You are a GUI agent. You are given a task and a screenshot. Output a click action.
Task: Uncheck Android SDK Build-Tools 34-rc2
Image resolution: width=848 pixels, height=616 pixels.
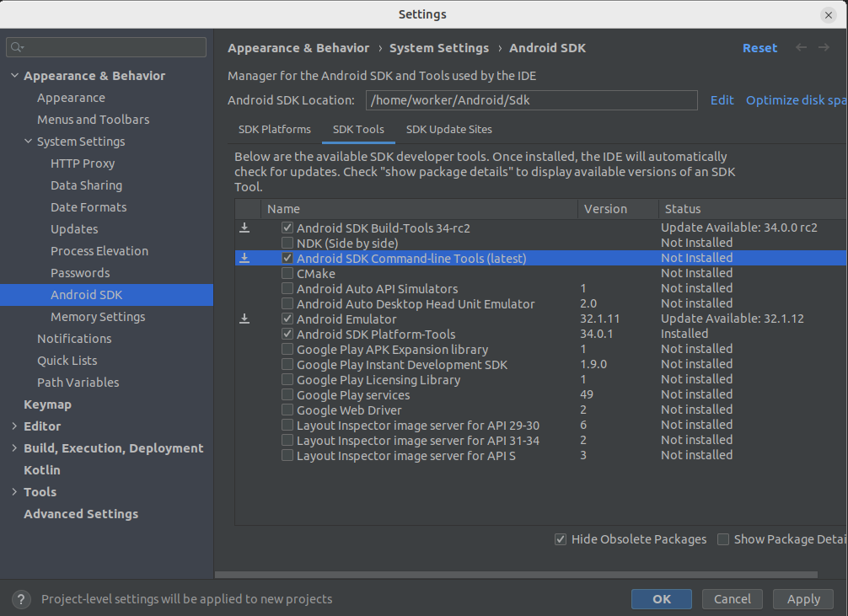[x=287, y=228]
